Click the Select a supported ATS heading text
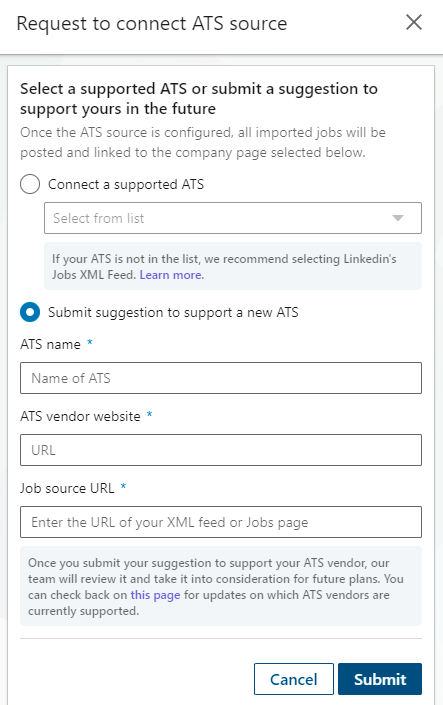This screenshot has width=443, height=705. pyautogui.click(x=199, y=98)
